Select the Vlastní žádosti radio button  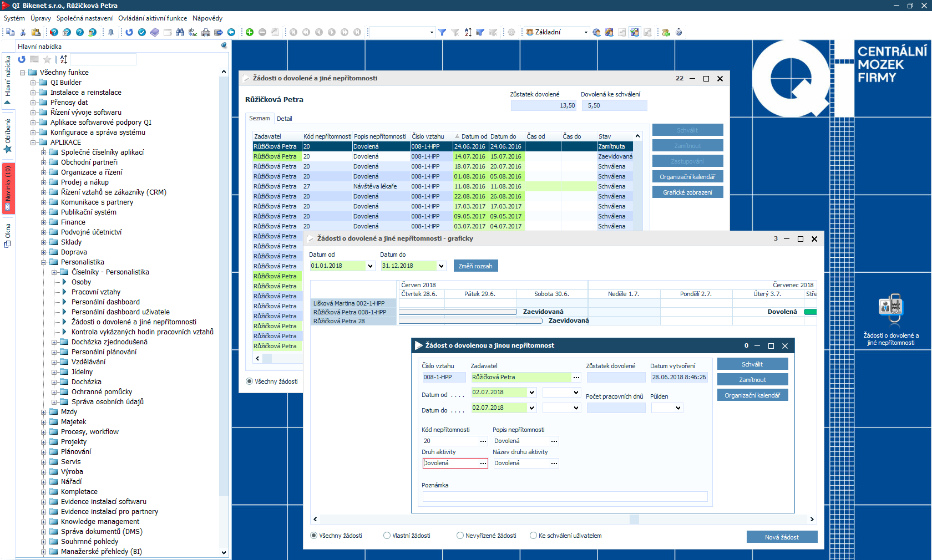tap(387, 536)
